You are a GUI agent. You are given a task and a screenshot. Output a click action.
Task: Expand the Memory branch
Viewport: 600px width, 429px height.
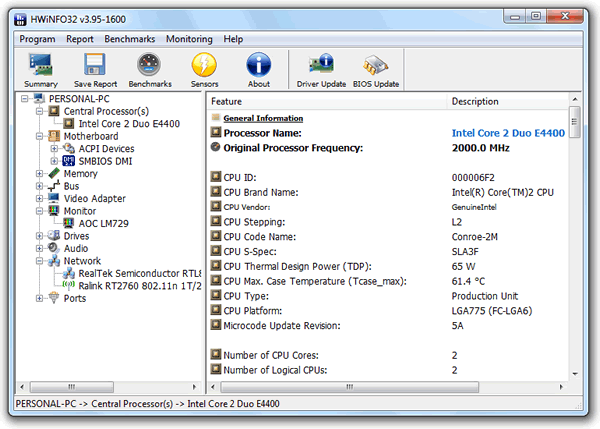[39, 173]
